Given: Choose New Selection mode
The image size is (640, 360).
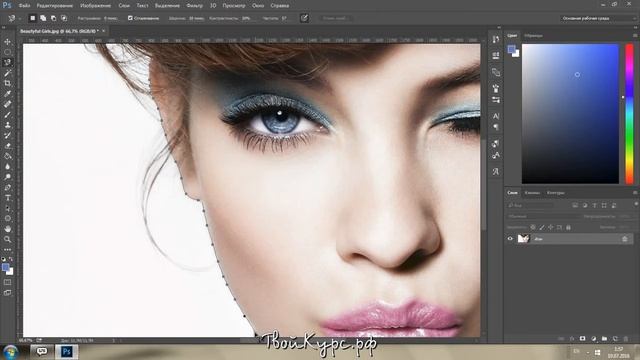Looking at the screenshot, I should [x=33, y=18].
